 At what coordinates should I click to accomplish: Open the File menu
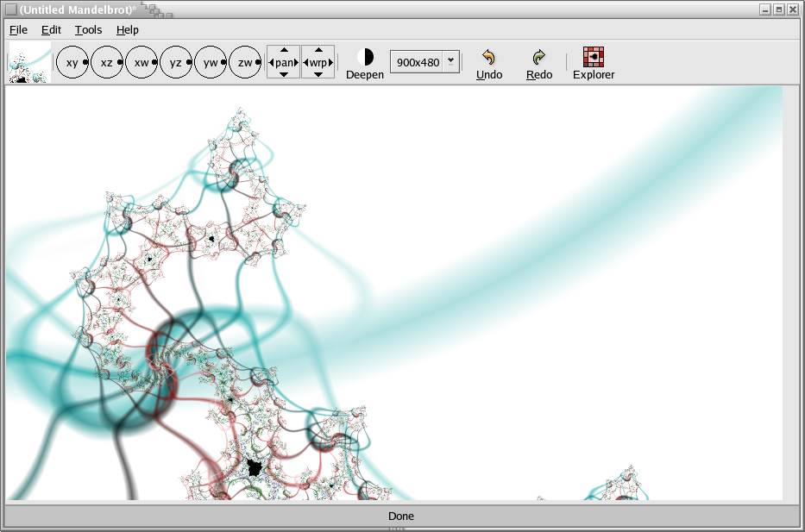coord(18,29)
